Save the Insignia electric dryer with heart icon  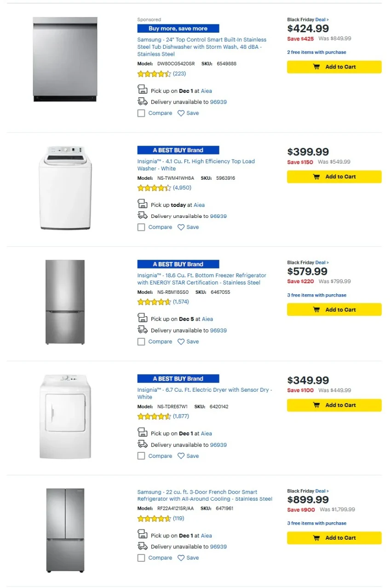click(x=181, y=456)
